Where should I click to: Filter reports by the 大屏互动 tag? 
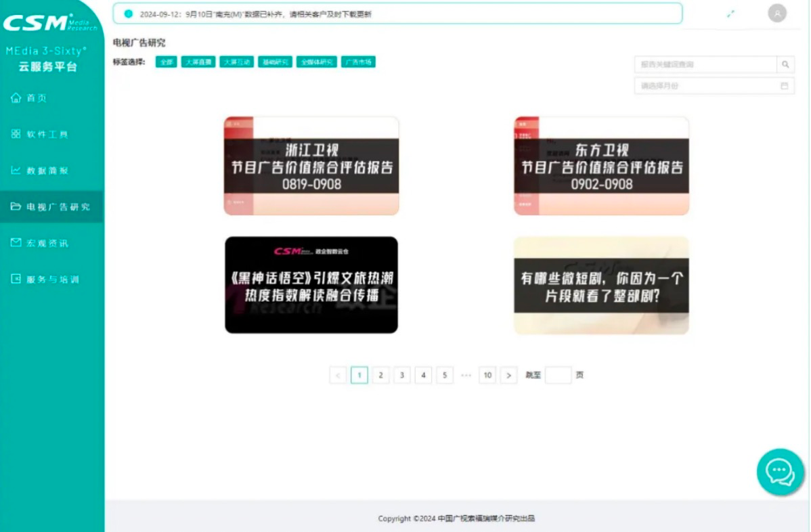[236, 62]
